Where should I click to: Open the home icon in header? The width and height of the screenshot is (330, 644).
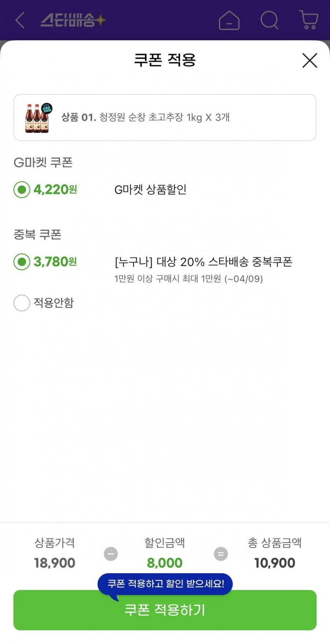tap(229, 20)
